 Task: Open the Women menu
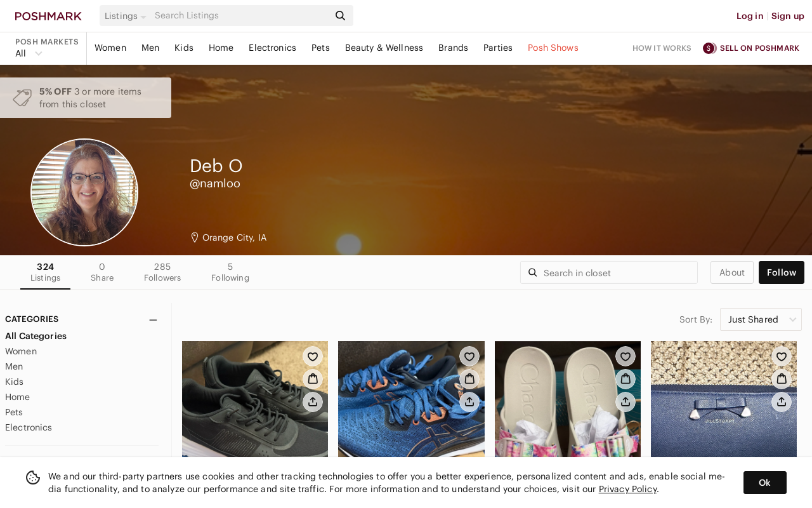click(x=110, y=48)
